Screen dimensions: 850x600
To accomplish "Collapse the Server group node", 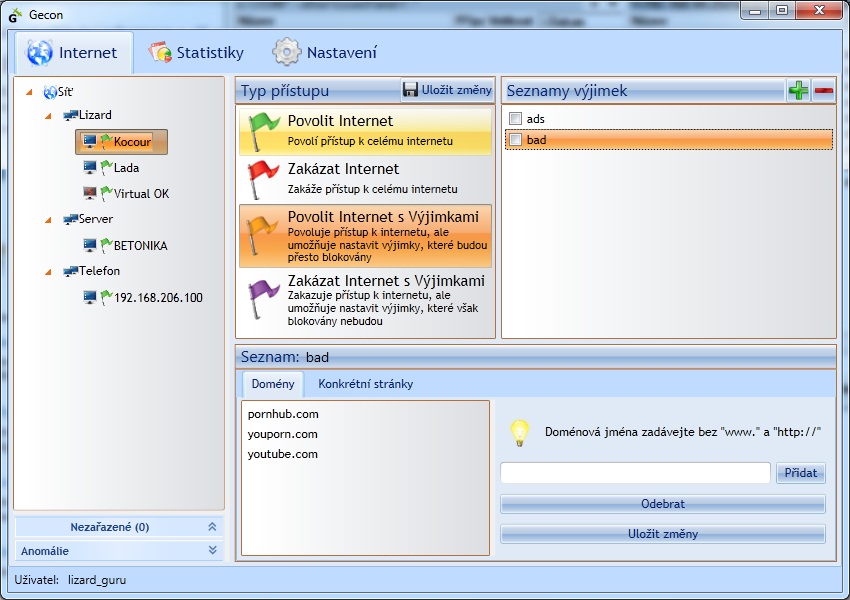I will (x=48, y=220).
